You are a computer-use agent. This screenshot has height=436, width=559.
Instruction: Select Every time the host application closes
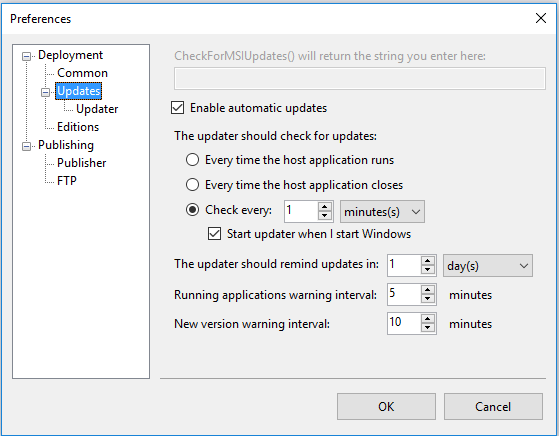[193, 185]
